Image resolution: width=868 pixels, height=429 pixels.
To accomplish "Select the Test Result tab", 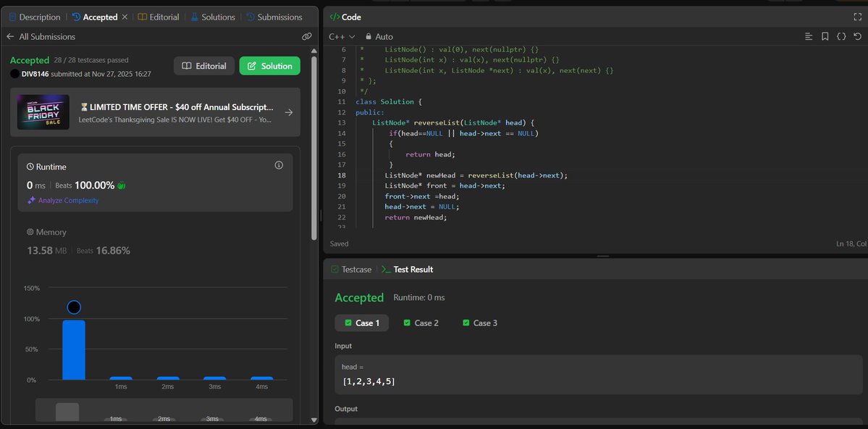I will pyautogui.click(x=408, y=270).
